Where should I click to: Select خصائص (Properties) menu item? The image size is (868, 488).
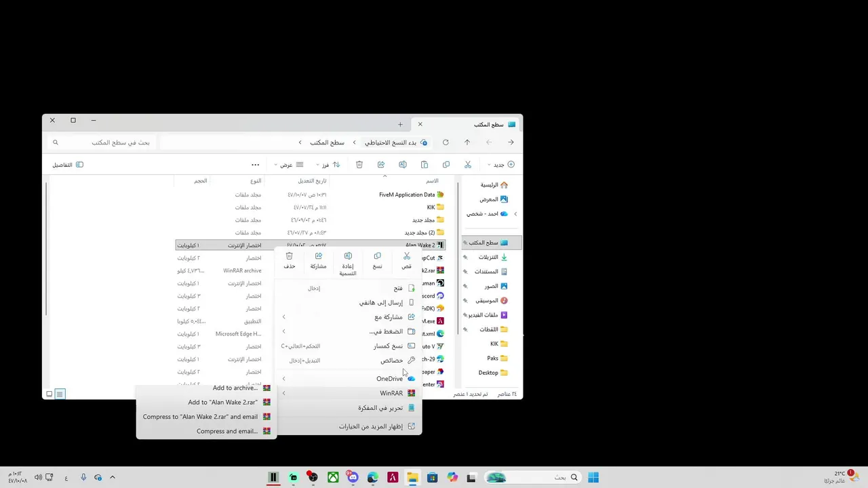click(x=349, y=361)
